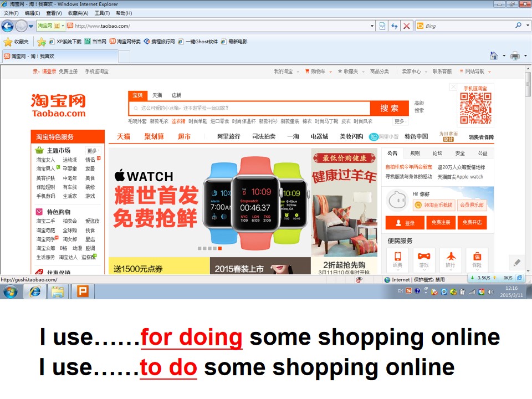Switch to the 天猫 search tab

click(x=157, y=95)
